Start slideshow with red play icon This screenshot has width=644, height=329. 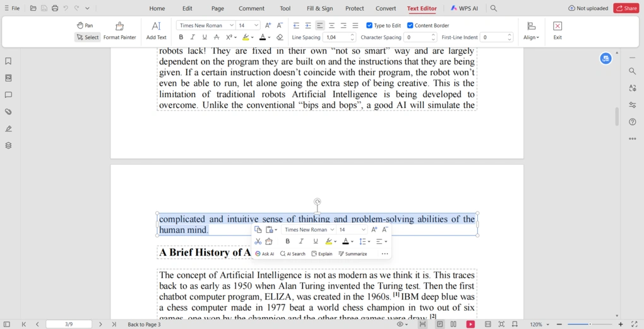point(470,325)
